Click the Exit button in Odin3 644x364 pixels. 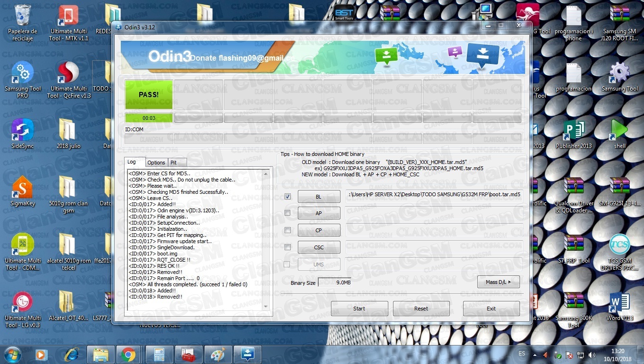(491, 309)
